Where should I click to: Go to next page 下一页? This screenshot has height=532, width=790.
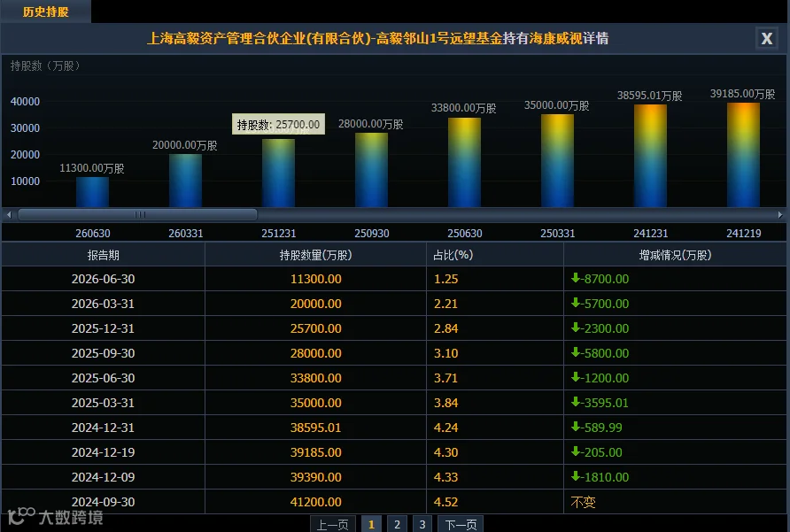[461, 524]
